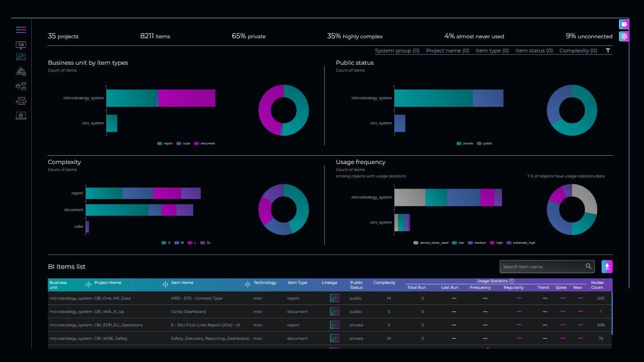This screenshot has height=362, width=644.
Task: Toggle the 'document' legend in item types chart
Action: (204, 144)
